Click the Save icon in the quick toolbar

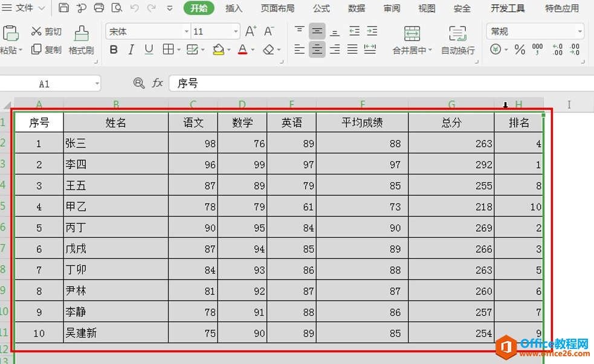(63, 8)
